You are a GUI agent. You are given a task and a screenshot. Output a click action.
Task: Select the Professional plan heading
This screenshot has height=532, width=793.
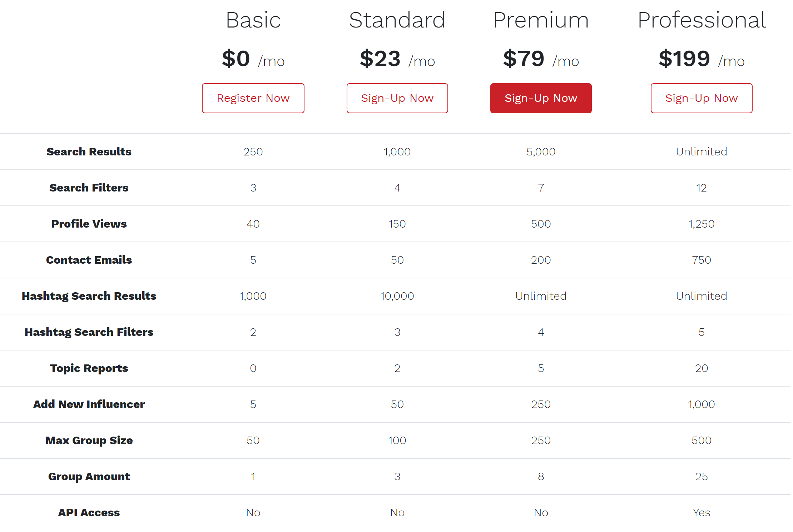click(x=702, y=20)
